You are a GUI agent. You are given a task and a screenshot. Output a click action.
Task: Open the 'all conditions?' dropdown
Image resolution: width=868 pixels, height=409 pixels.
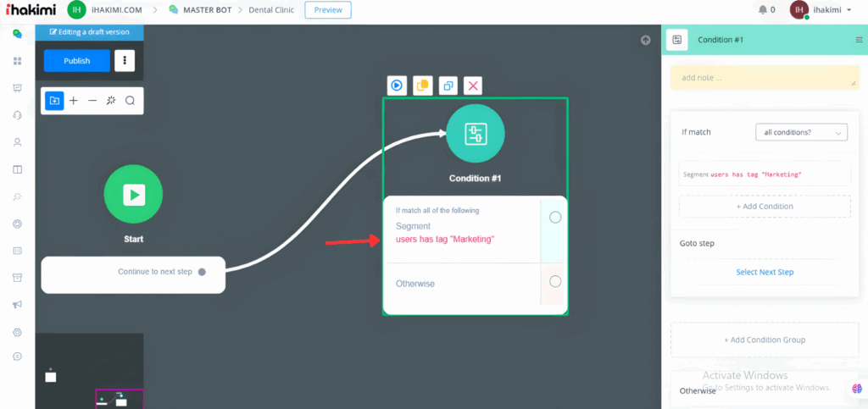[801, 133]
